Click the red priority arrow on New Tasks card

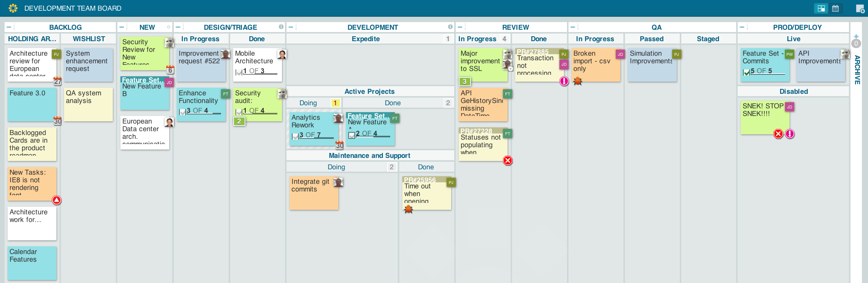click(x=57, y=200)
